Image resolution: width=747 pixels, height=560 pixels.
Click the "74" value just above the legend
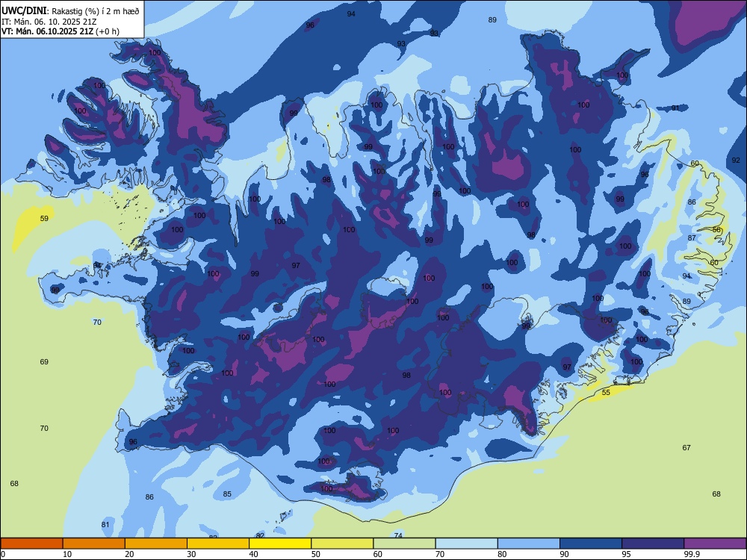click(x=398, y=535)
